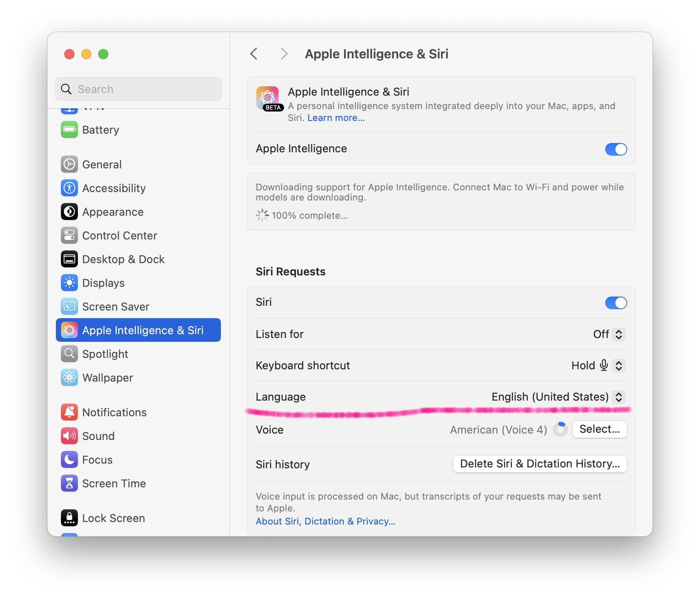The height and width of the screenshot is (599, 700).
Task: Select Apple Intelligence & Siri sidebar item
Action: [x=138, y=330]
